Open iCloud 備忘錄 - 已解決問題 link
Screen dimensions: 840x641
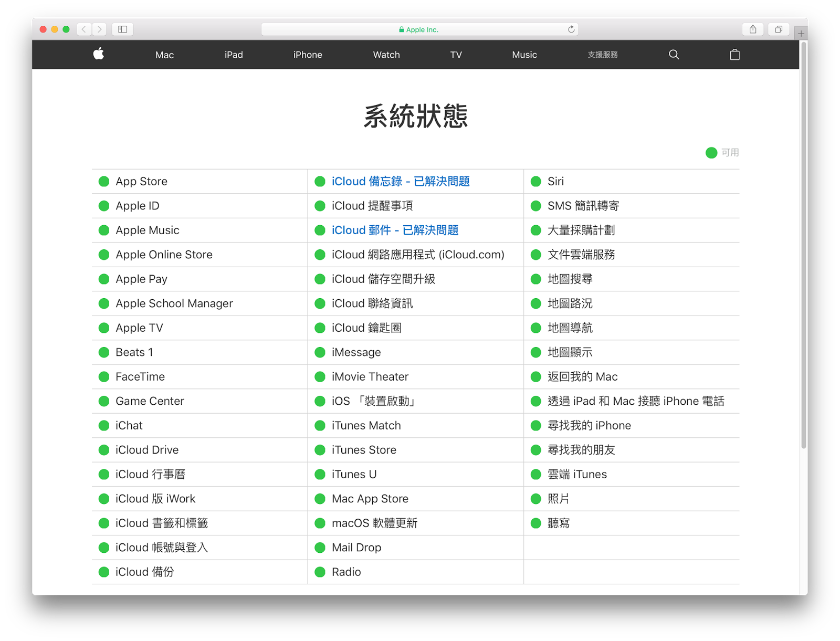401,182
